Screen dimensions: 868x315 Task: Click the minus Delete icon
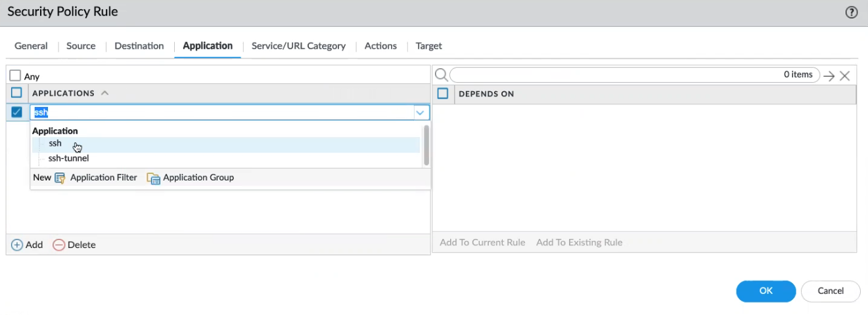coord(59,245)
